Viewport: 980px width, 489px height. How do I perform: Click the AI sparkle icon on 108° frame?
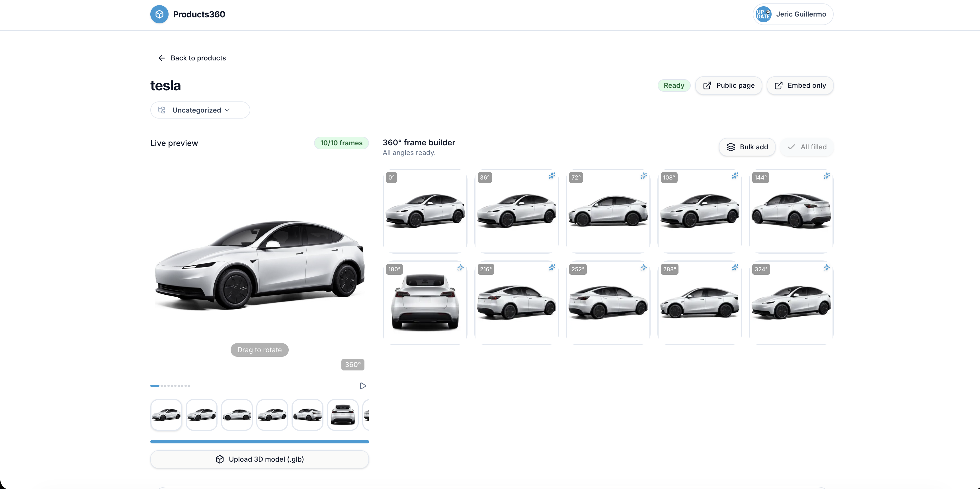click(735, 176)
